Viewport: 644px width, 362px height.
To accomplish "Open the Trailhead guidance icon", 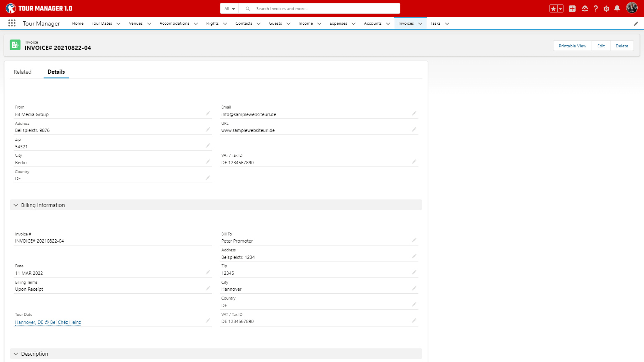I will (x=585, y=8).
